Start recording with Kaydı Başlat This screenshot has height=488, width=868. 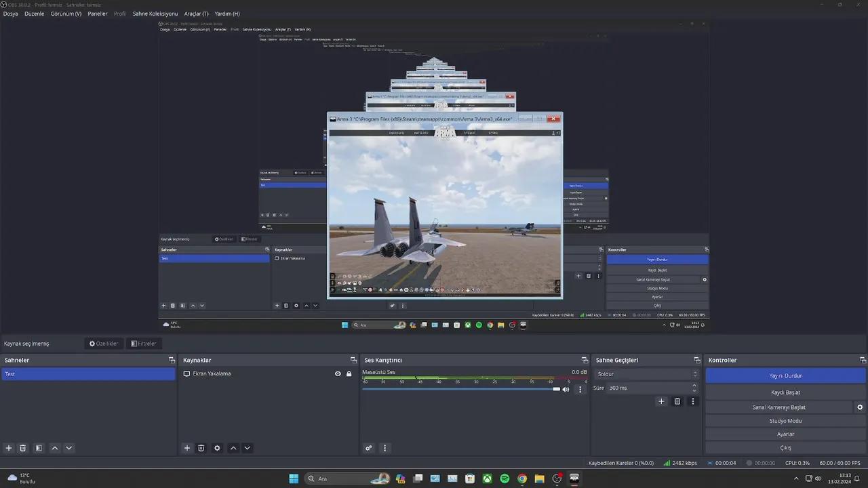click(785, 392)
